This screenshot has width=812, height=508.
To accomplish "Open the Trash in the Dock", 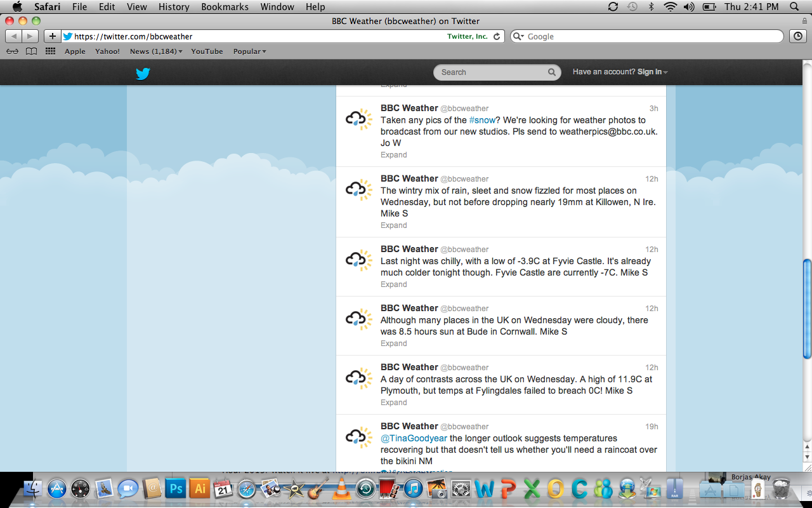I will [782, 488].
